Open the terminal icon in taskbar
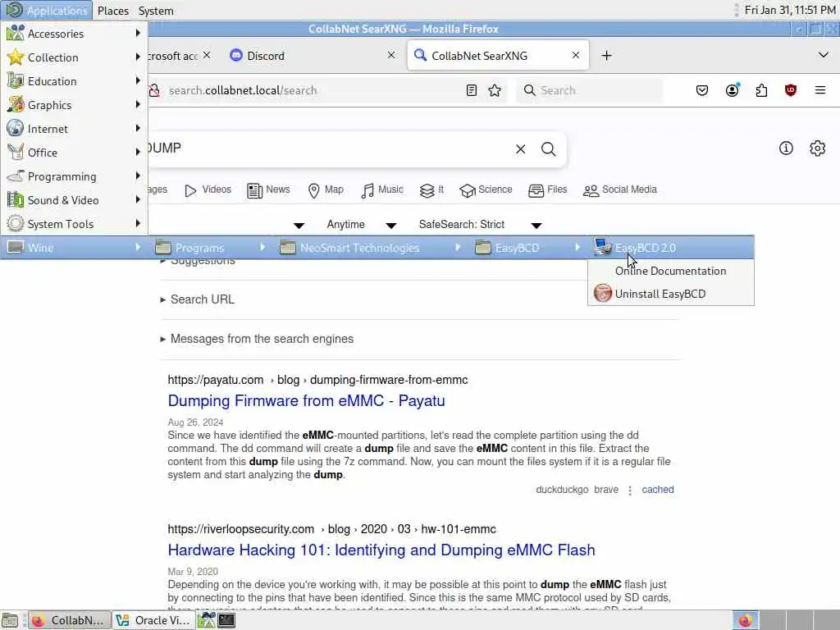Viewport: 840px width, 630px height. point(226,620)
